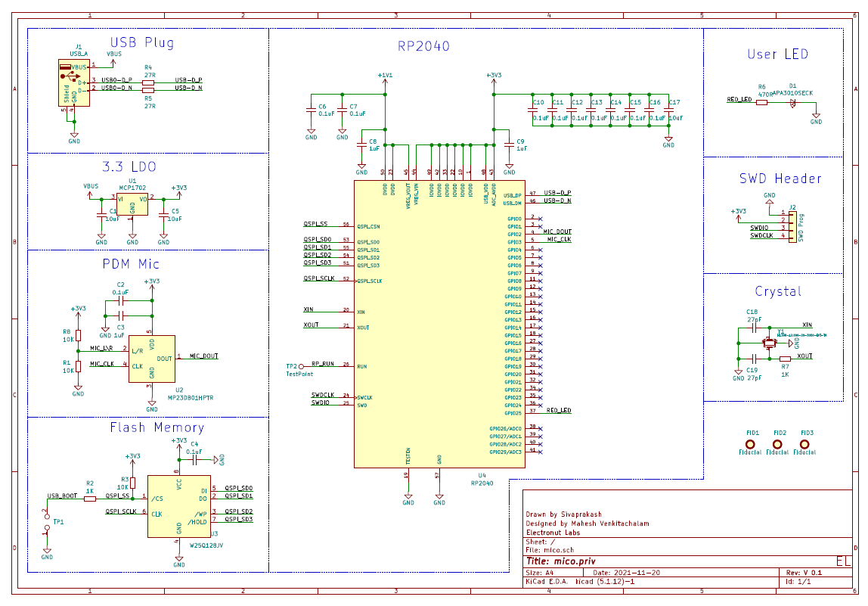Viewport: 868px width, 606px height.
Task: Select the User LED section label
Action: (776, 54)
